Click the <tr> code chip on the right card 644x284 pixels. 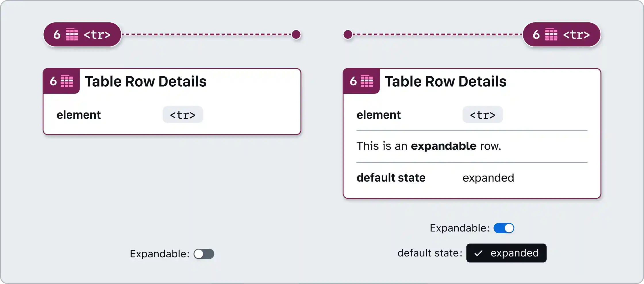tap(482, 114)
